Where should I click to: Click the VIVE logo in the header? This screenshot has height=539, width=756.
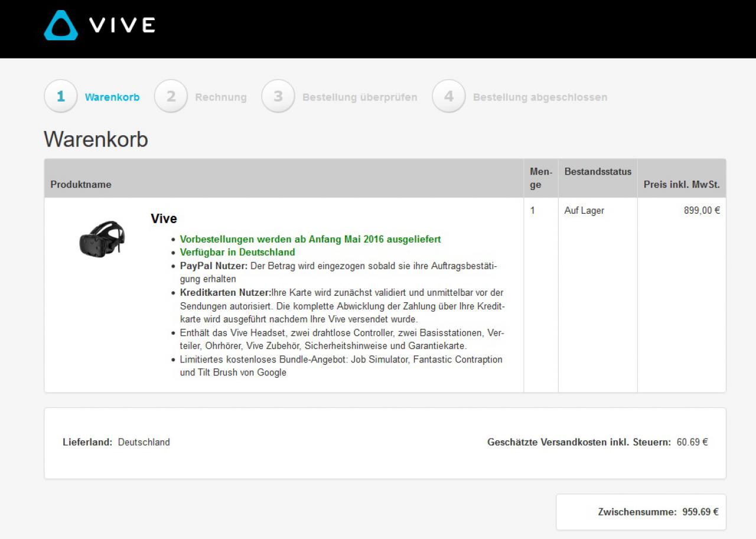click(x=100, y=25)
